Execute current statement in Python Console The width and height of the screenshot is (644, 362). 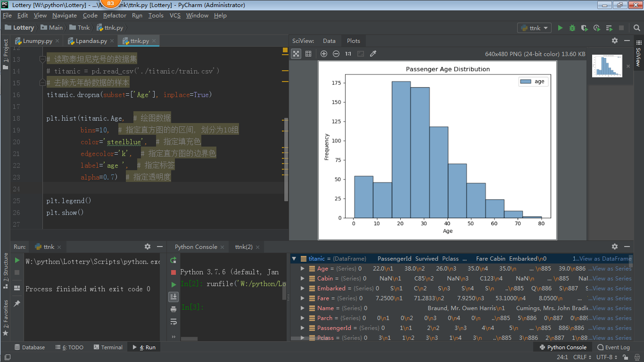(x=173, y=284)
